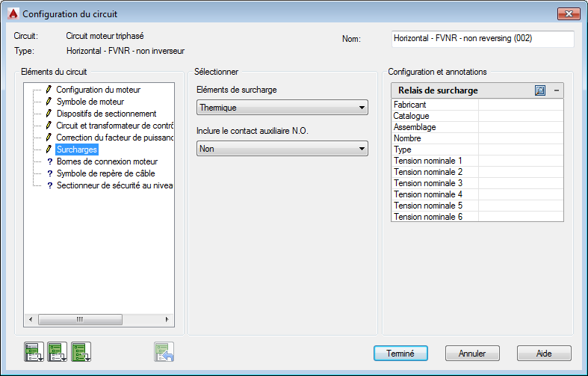Select Dispositifs de sectionnement tree item

pyautogui.click(x=106, y=114)
